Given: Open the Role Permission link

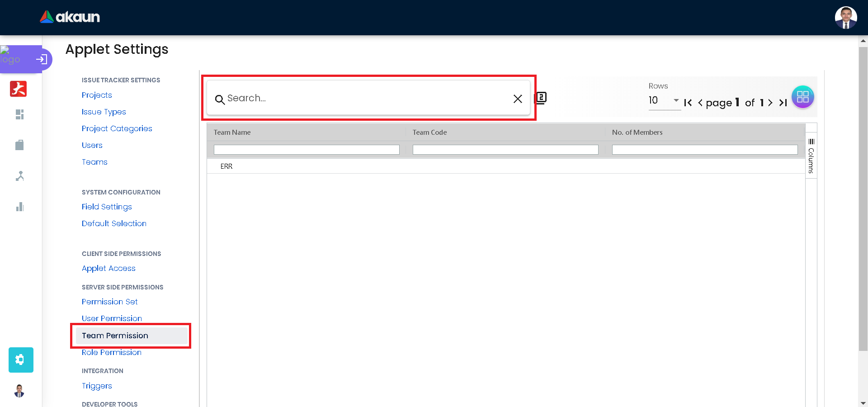Looking at the screenshot, I should point(112,352).
